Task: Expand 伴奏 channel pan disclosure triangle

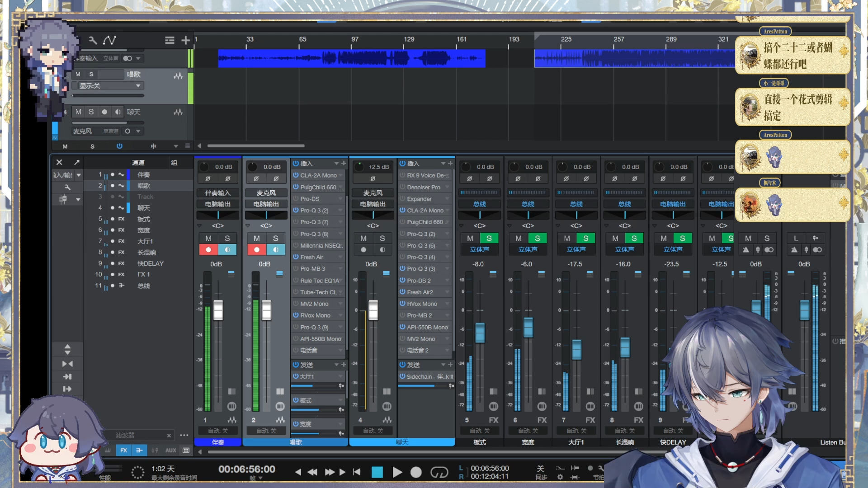Action: [x=200, y=225]
